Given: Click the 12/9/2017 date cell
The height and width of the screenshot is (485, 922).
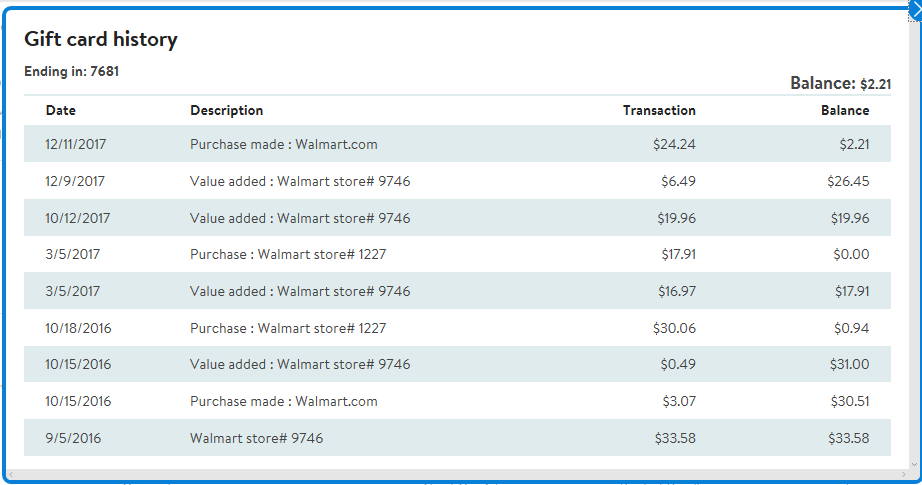Looking at the screenshot, I should tap(75, 181).
